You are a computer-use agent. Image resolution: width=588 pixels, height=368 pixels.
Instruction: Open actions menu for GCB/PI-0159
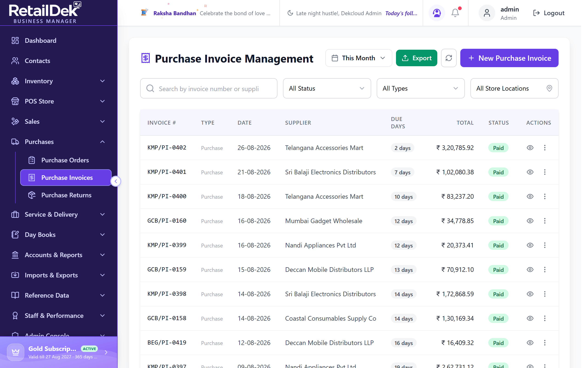(545, 270)
